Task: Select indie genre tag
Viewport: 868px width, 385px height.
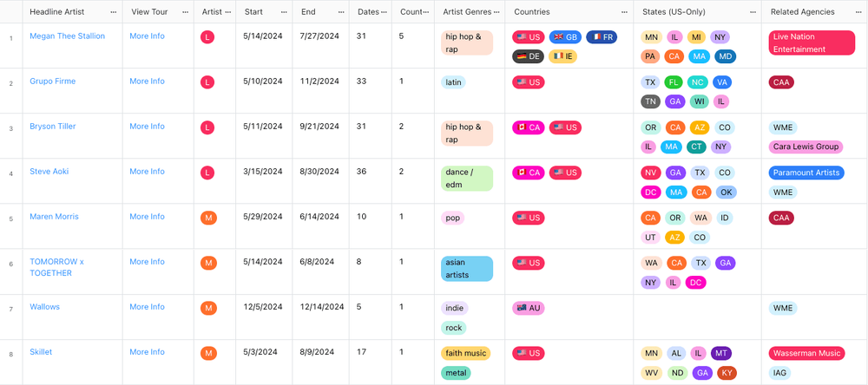Action: [x=455, y=308]
